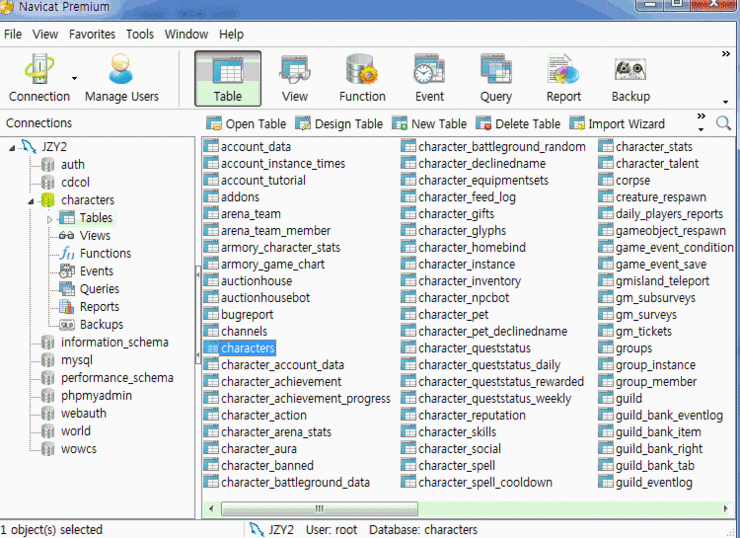Click the Manage Users icon
740x538 pixels.
coord(121,78)
